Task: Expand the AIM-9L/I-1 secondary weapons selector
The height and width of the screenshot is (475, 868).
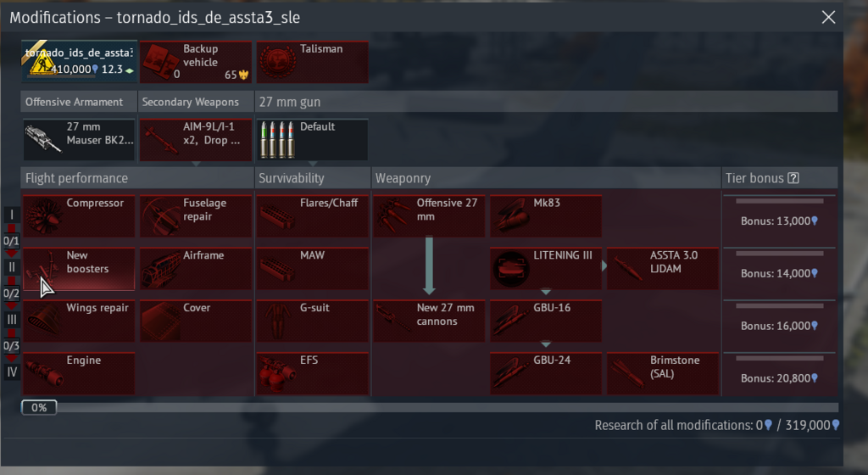Action: [196, 140]
